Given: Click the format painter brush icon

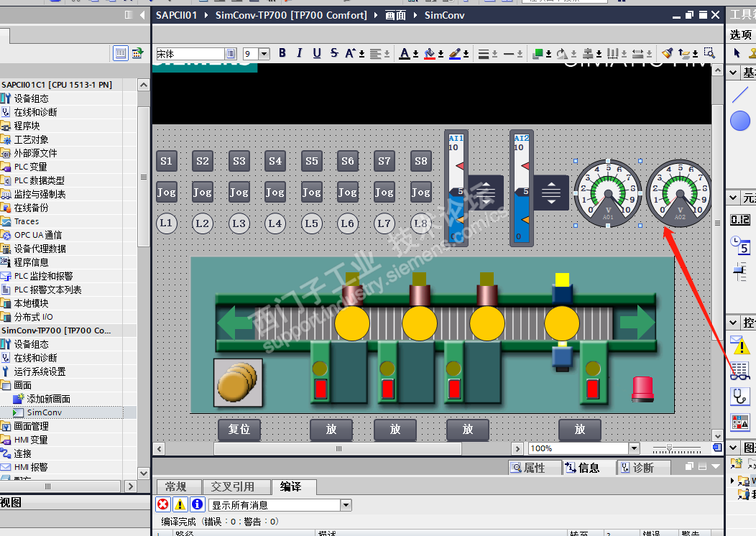Looking at the screenshot, I should click(668, 53).
